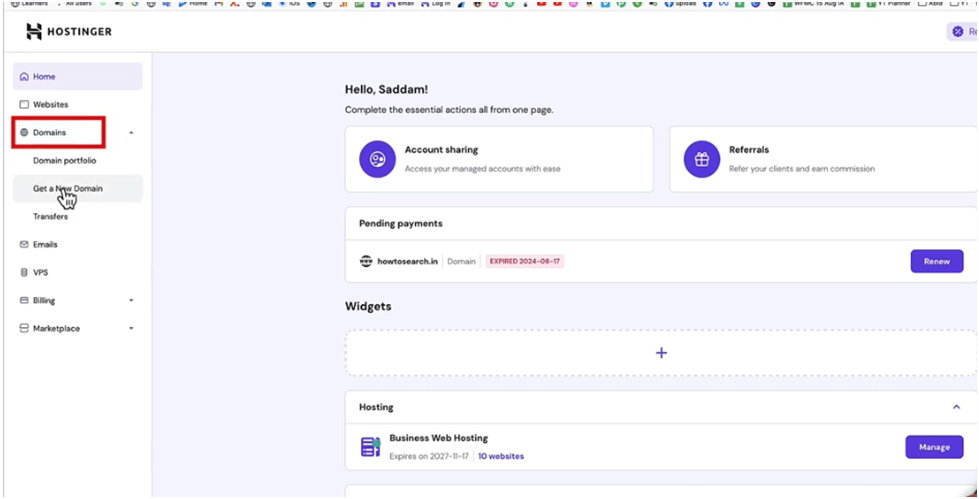Expand the Billing menu chevron
The image size is (979, 499).
click(131, 301)
